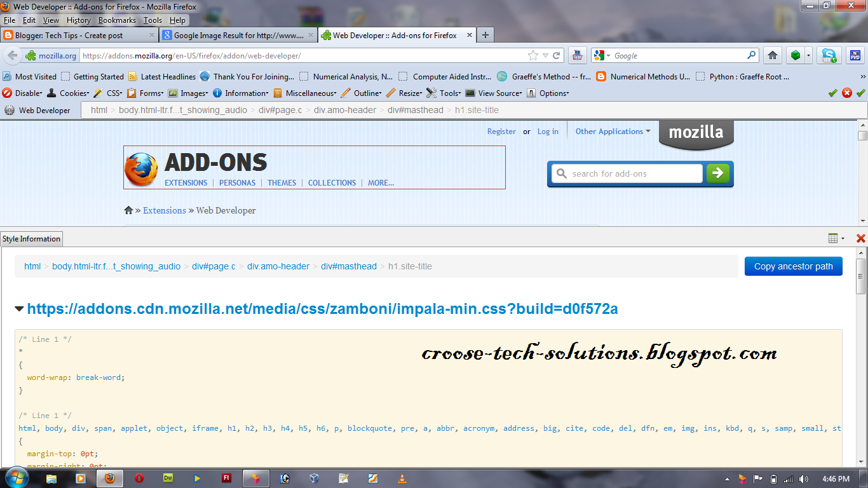Screen dimensions: 868x488
Task: Click the red X error status icon
Action: tap(847, 93)
